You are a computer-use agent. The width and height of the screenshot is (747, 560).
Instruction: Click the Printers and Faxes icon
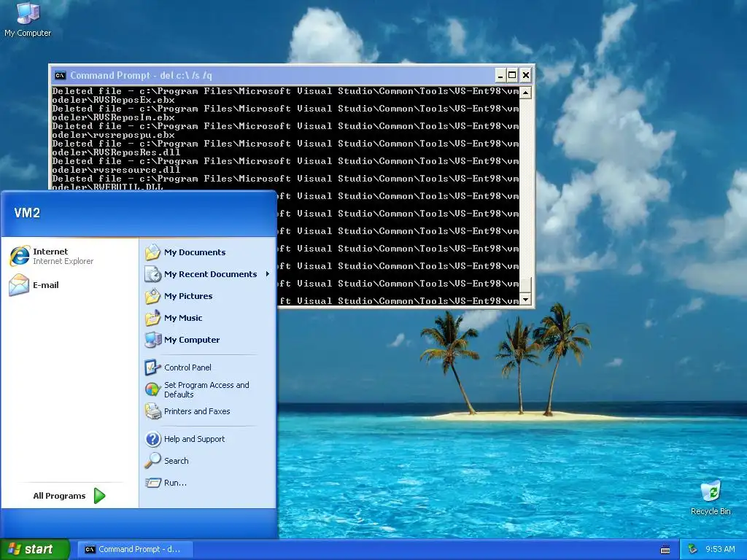153,411
